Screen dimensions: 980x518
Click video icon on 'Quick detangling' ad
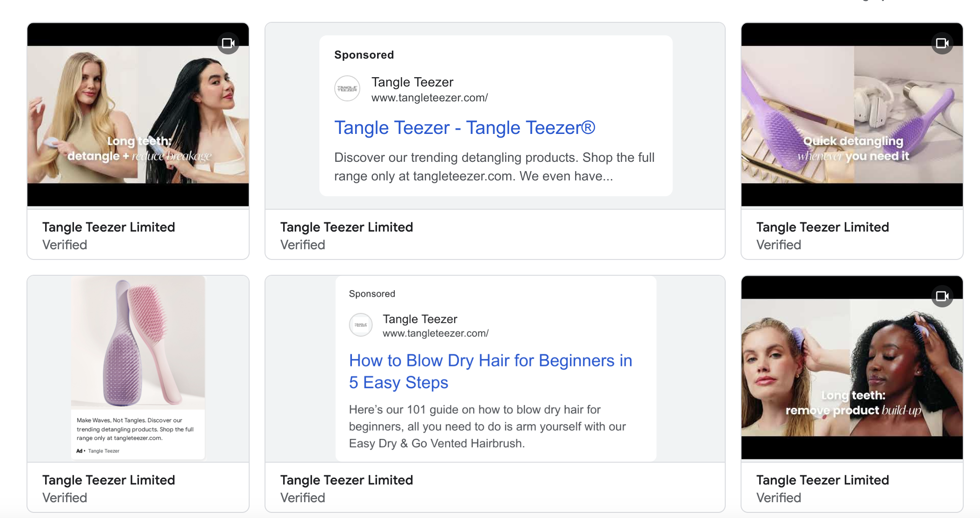[942, 43]
